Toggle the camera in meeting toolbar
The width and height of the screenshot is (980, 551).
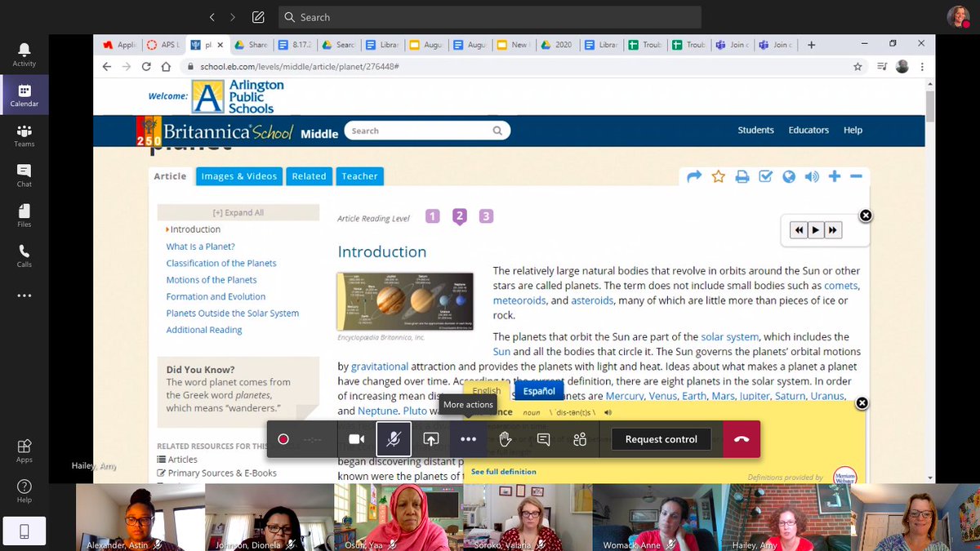point(356,439)
